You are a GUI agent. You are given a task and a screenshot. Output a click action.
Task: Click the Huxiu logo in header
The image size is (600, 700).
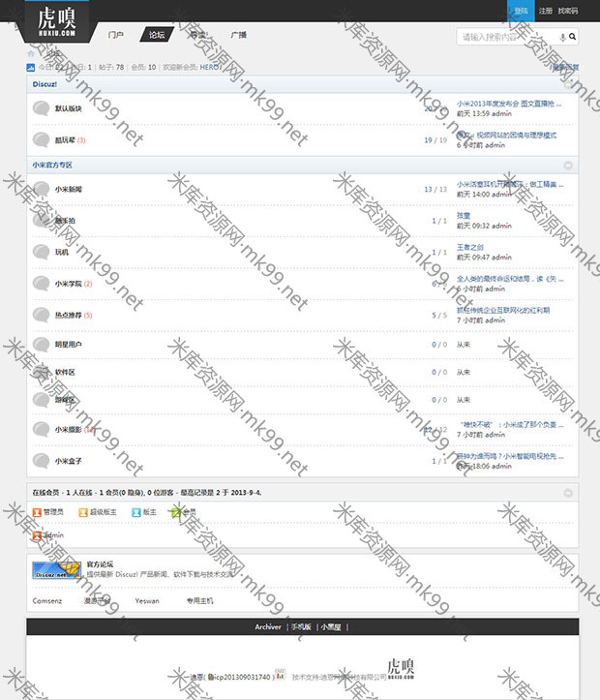tap(57, 21)
